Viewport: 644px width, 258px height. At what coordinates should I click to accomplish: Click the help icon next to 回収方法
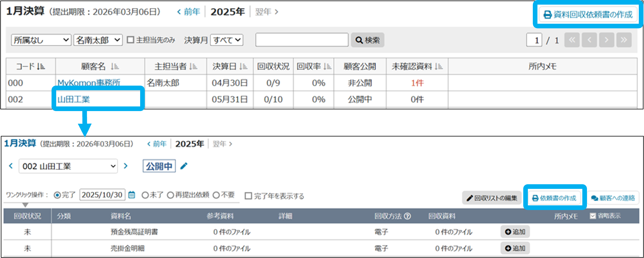(x=407, y=216)
